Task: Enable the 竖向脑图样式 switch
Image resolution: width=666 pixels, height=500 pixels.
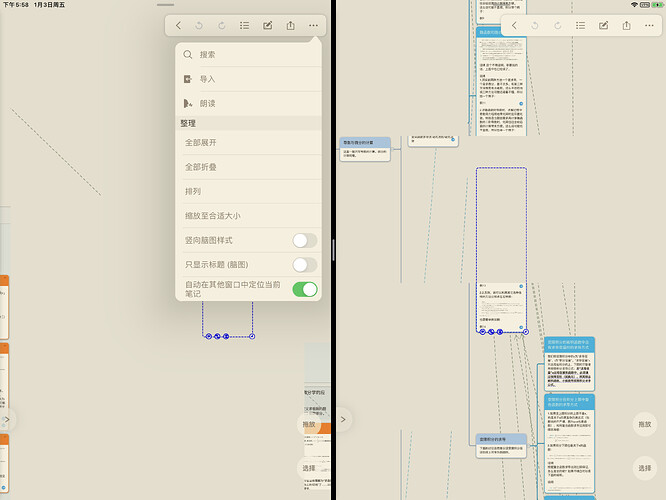Action: pyautogui.click(x=305, y=240)
